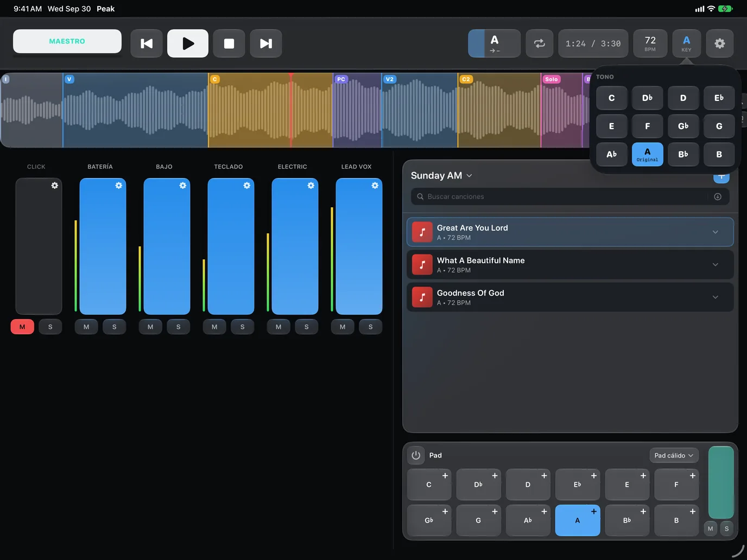Open the Pad cálido sound dropdown
Image resolution: width=747 pixels, height=560 pixels.
coord(674,455)
